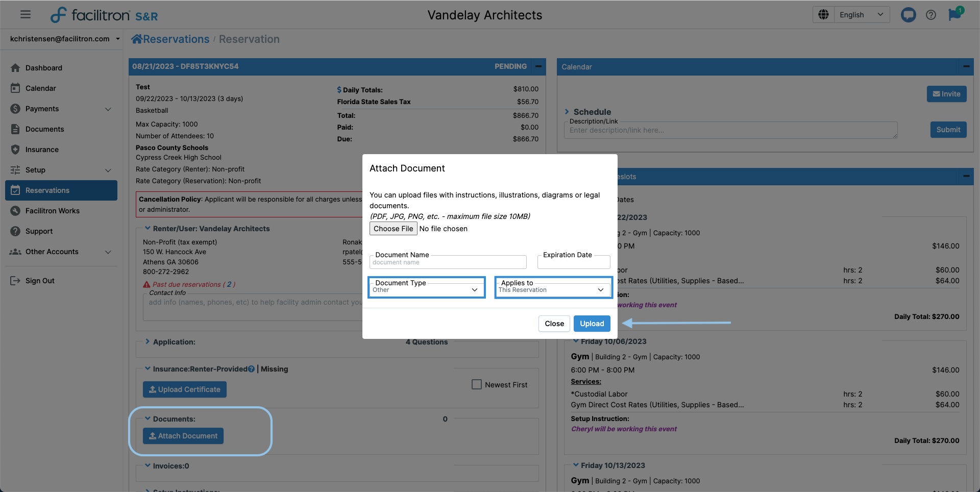Collapse the Friday 10/06/2023 section
This screenshot has width=980, height=492.
coord(576,341)
